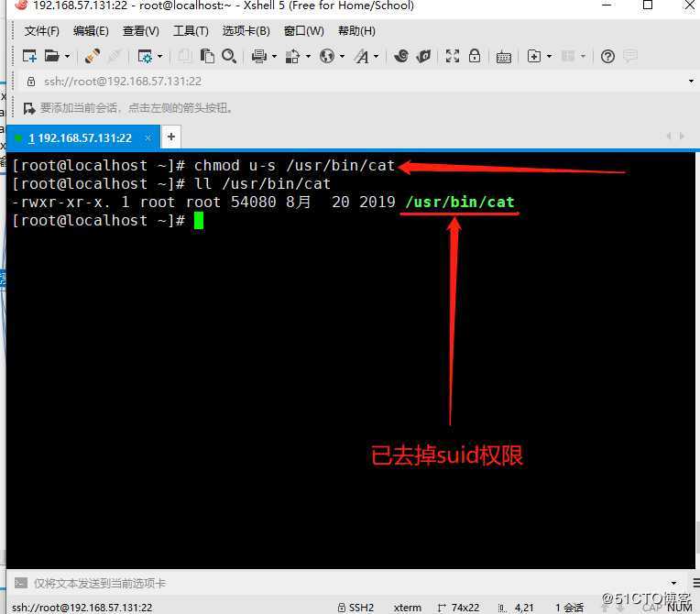Open the 查看(V) menu
The width and height of the screenshot is (700, 614).
[140, 31]
